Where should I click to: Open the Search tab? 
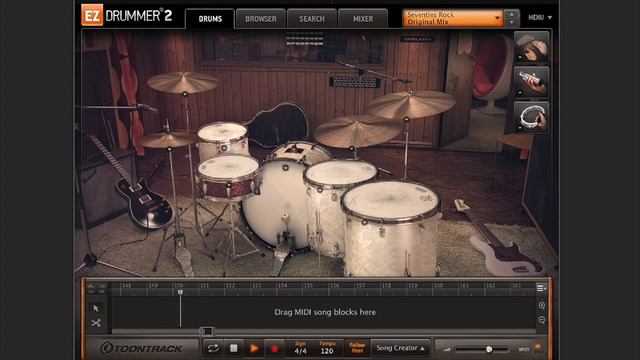pyautogui.click(x=312, y=19)
